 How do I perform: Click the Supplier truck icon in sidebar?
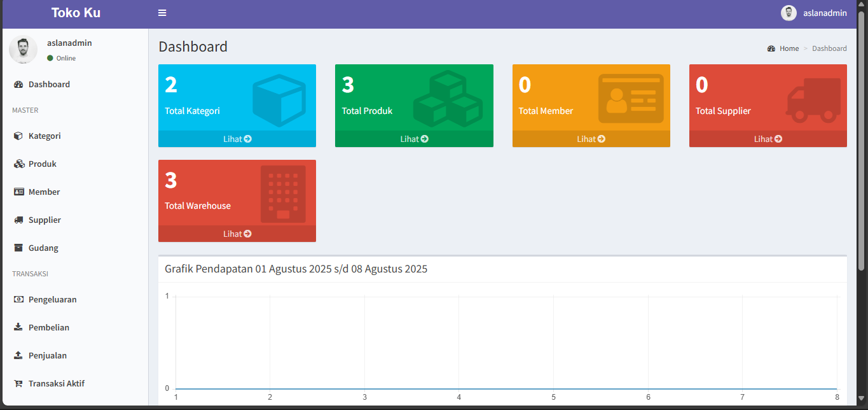tap(18, 220)
